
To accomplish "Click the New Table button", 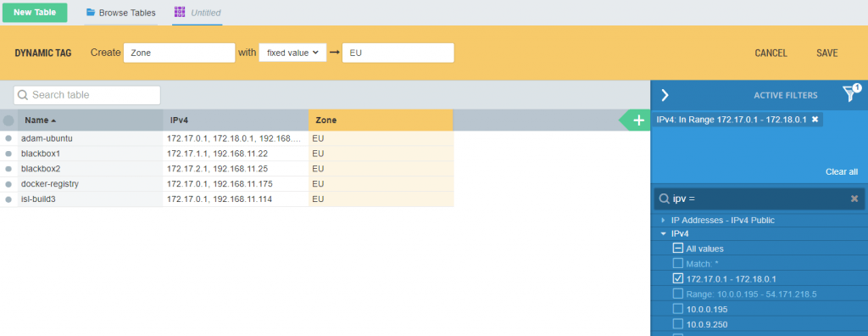I will click(35, 12).
